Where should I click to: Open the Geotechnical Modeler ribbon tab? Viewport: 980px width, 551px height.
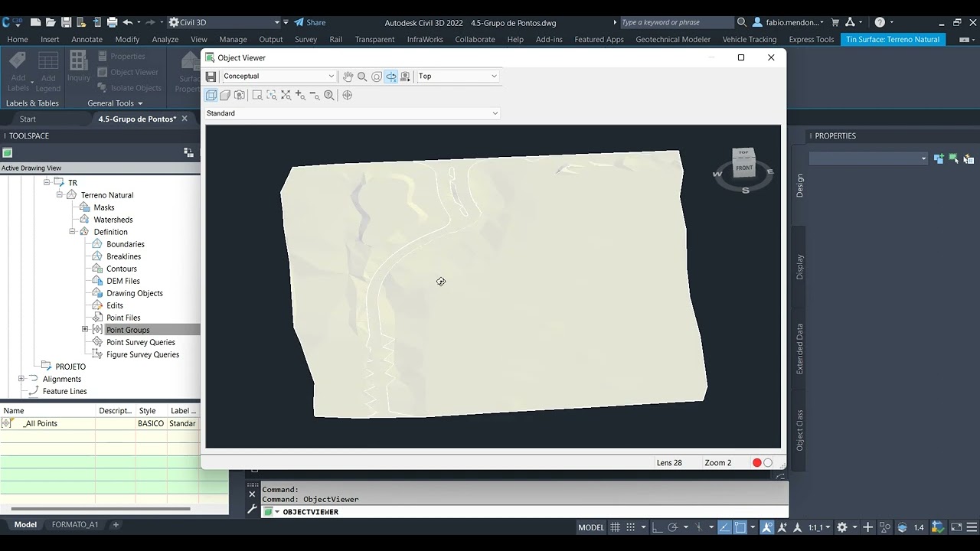pyautogui.click(x=673, y=39)
